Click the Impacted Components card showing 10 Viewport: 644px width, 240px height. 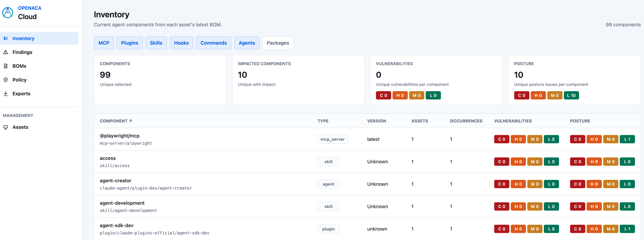pyautogui.click(x=298, y=80)
